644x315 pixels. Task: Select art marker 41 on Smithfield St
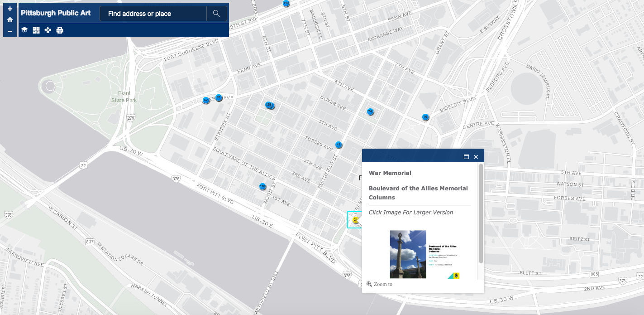pyautogui.click(x=339, y=145)
